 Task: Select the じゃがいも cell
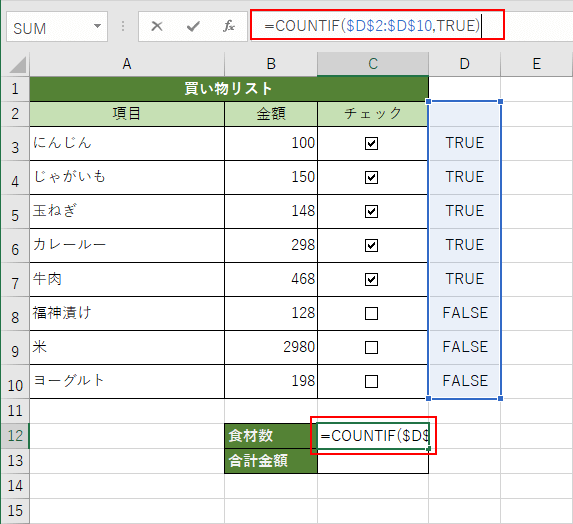click(x=127, y=177)
